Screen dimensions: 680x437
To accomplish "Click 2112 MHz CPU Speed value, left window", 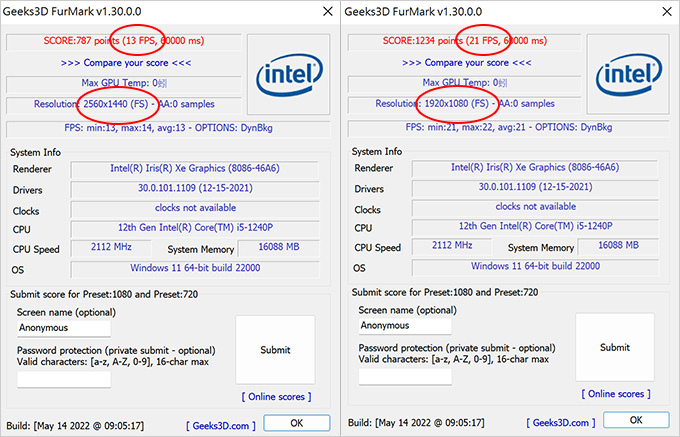I will 111,248.
